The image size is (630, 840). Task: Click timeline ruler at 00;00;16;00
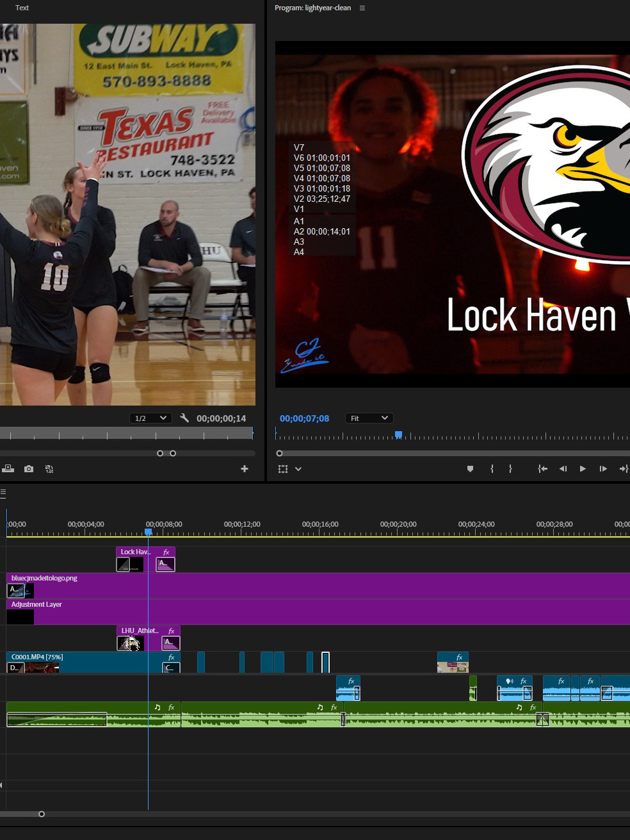(x=320, y=524)
